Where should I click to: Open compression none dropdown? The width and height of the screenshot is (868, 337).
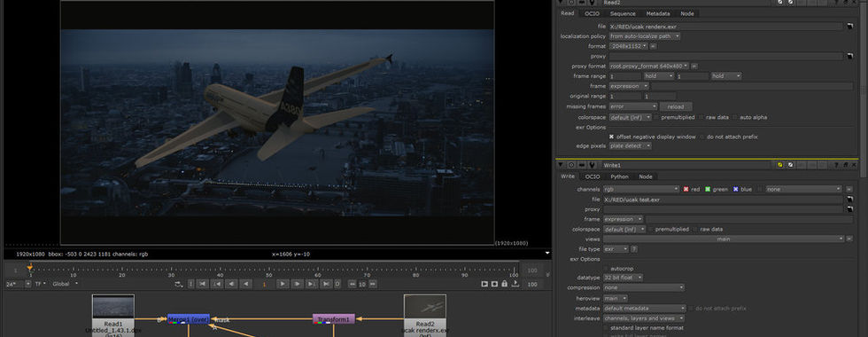(x=643, y=287)
